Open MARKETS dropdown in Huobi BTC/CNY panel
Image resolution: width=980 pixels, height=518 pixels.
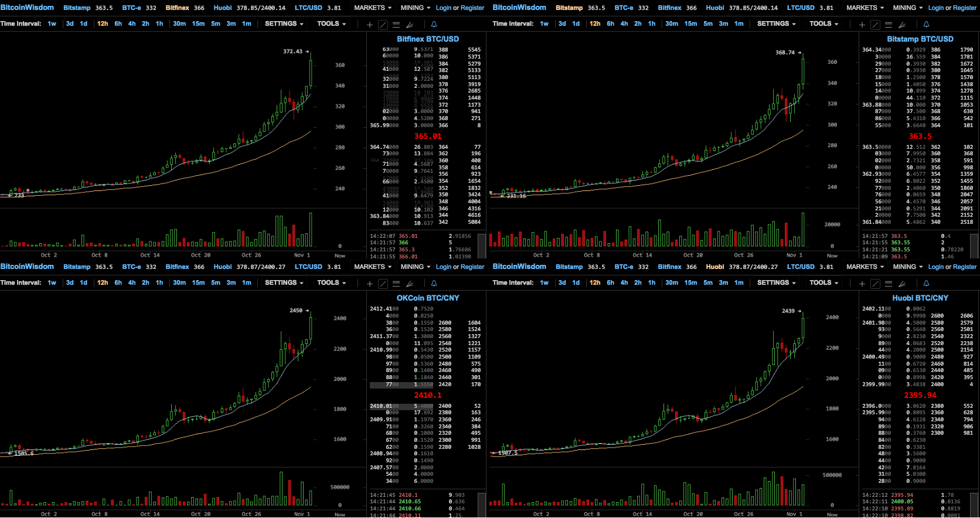coord(865,267)
